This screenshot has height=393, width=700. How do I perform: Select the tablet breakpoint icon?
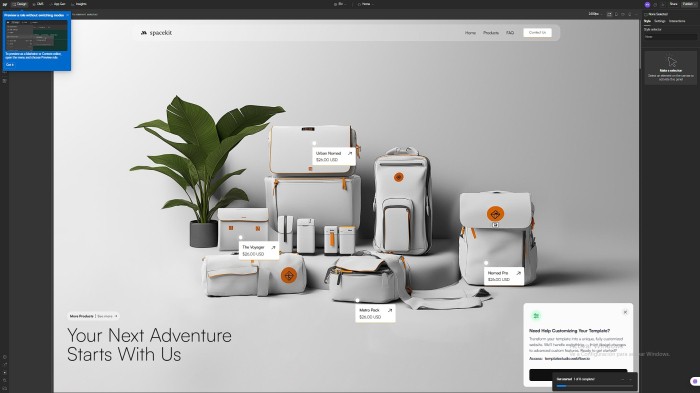point(617,14)
